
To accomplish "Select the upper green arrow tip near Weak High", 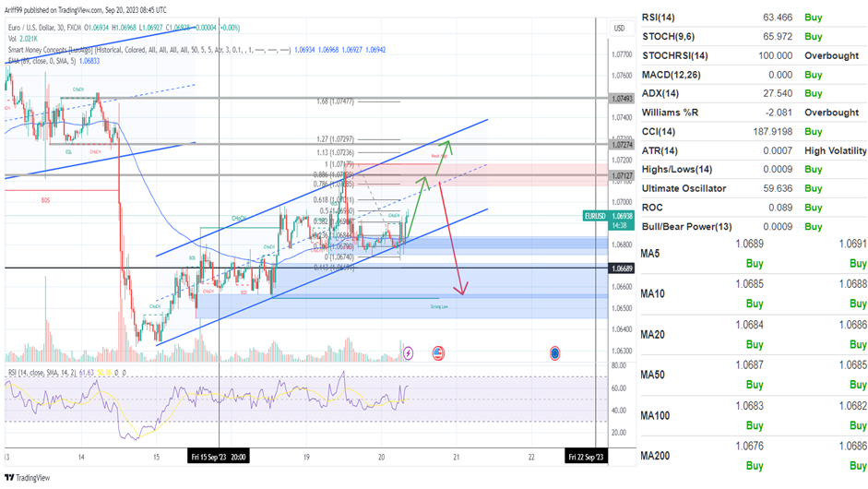I will point(448,142).
